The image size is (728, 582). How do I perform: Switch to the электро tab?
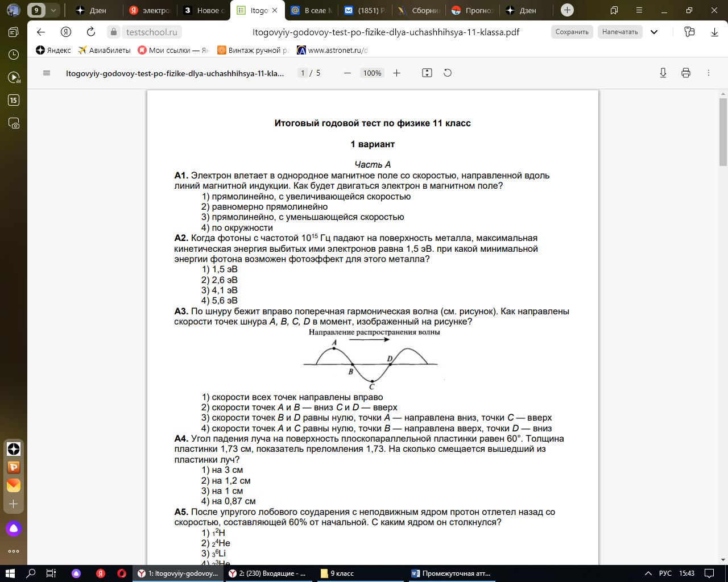[150, 10]
